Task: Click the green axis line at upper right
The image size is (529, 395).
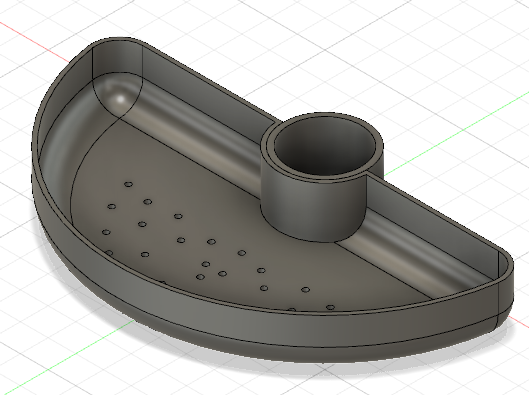Action: pos(455,137)
